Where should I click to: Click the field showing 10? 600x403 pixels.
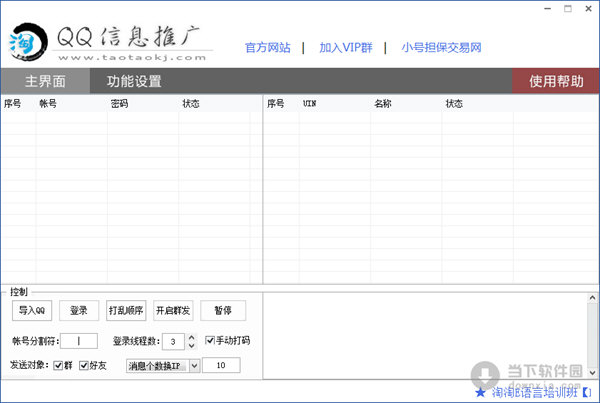click(221, 365)
